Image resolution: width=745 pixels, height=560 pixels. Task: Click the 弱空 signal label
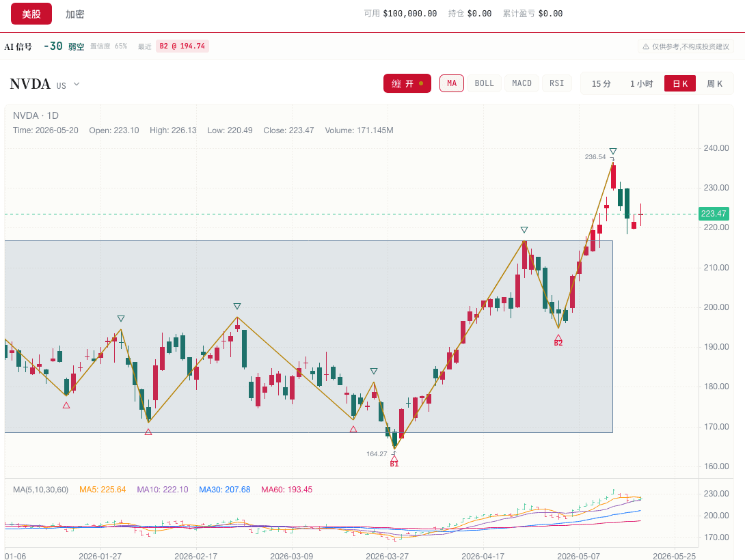(76, 46)
